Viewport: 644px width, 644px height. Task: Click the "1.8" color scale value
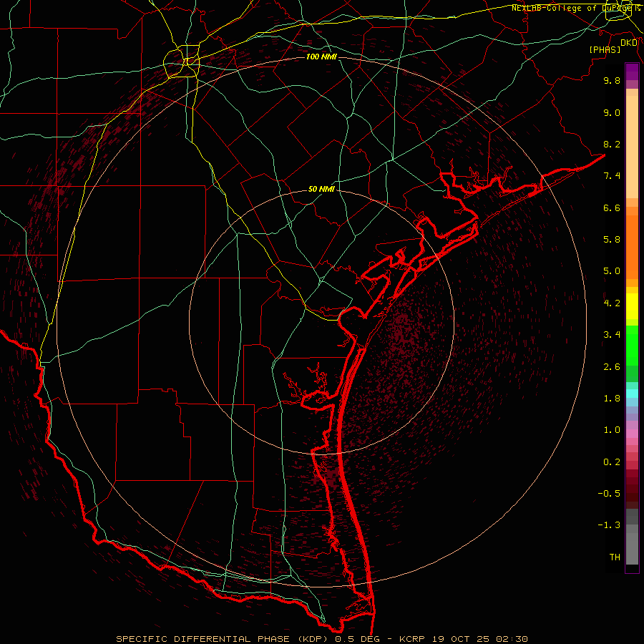pos(612,399)
